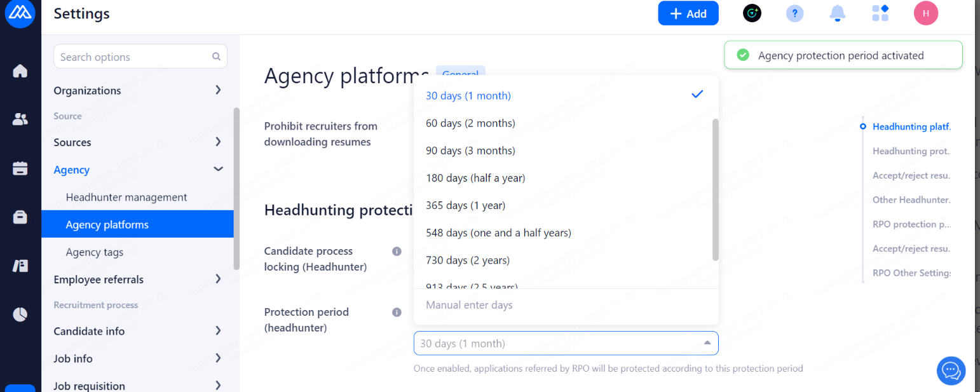Click the search magnifier in Search options

[216, 57]
